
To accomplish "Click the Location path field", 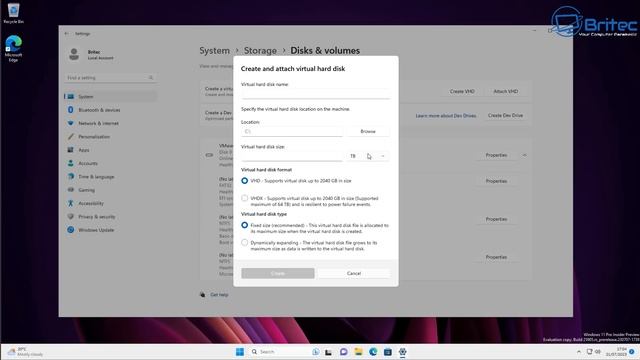I will click(292, 131).
